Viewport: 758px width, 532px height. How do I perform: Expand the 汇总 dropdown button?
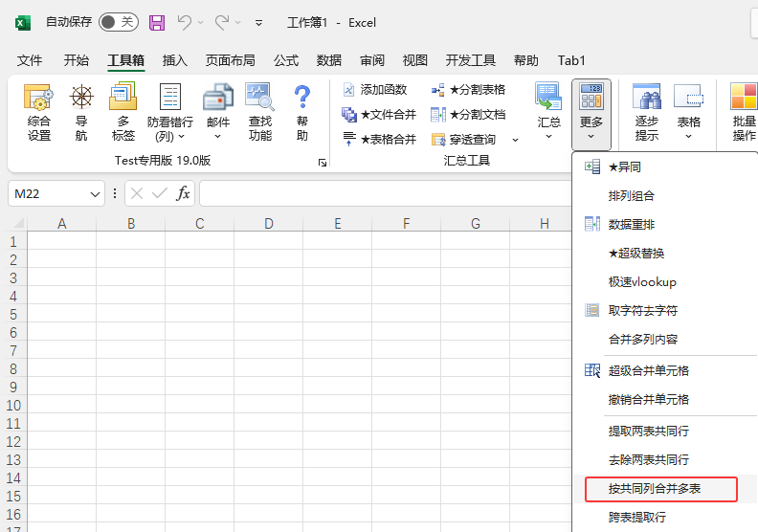pos(548,135)
